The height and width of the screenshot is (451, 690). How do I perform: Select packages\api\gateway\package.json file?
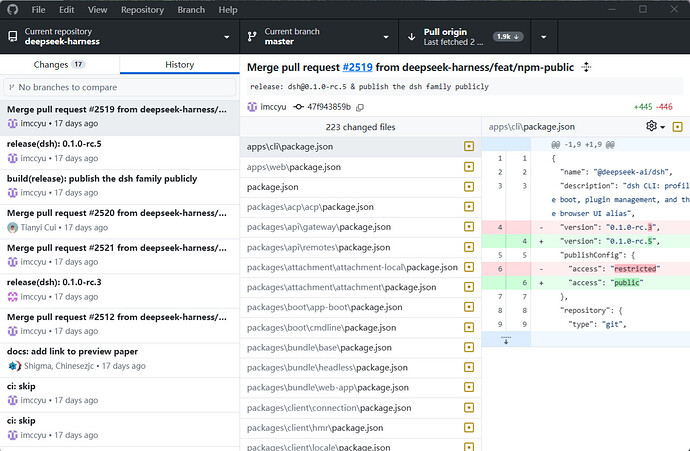point(360,227)
